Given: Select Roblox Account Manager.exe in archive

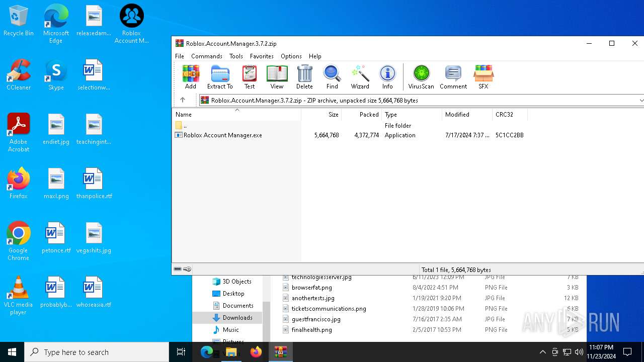Looking at the screenshot, I should point(223,135).
